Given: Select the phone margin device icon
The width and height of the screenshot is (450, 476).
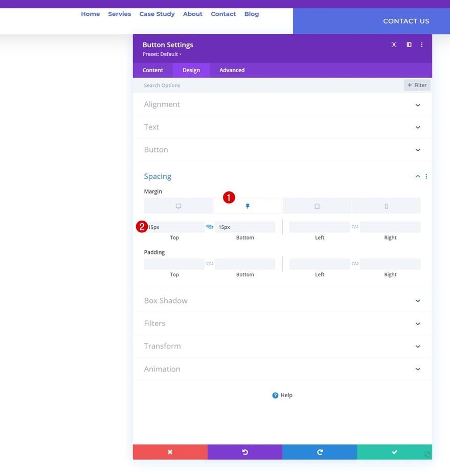Looking at the screenshot, I should 386,206.
